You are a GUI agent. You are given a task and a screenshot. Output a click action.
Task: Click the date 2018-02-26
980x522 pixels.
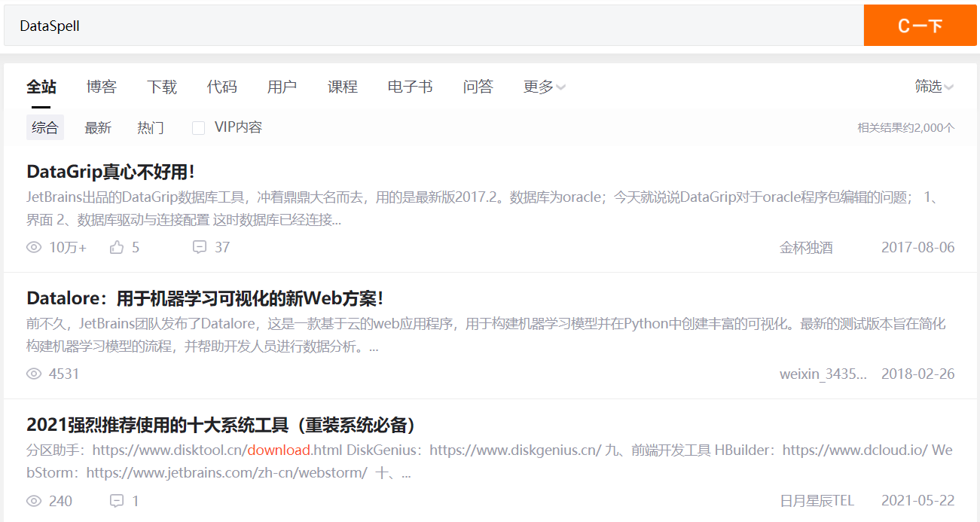918,374
